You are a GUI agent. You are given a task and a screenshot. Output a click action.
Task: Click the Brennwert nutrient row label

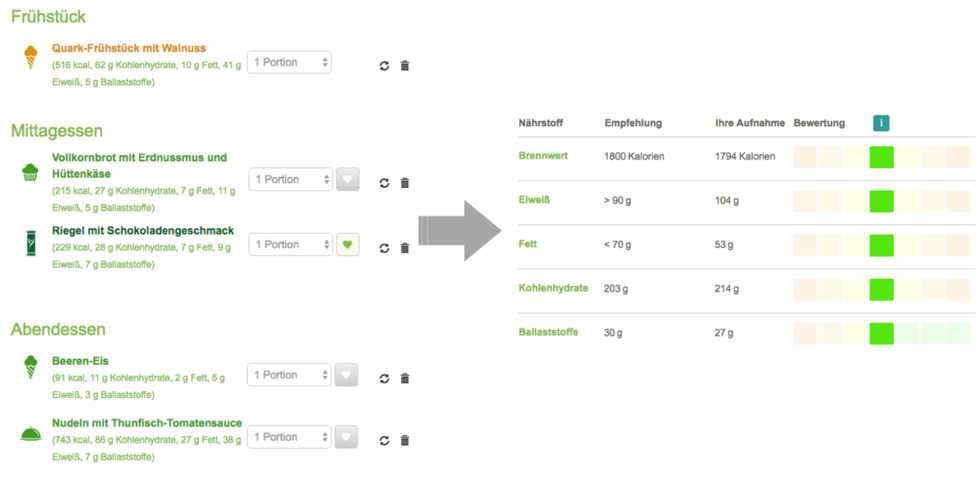click(x=543, y=156)
